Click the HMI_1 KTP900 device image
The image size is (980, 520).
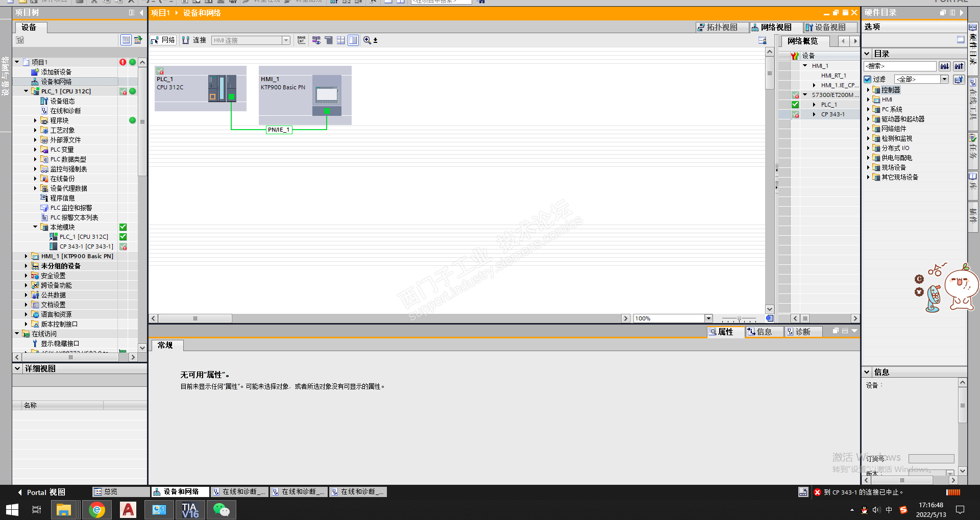(327, 95)
